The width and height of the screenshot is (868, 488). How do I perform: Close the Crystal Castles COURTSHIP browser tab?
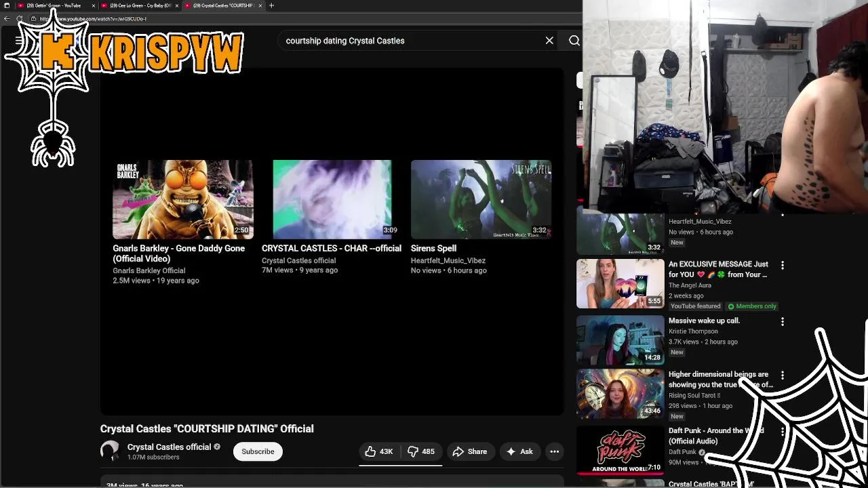(x=260, y=5)
